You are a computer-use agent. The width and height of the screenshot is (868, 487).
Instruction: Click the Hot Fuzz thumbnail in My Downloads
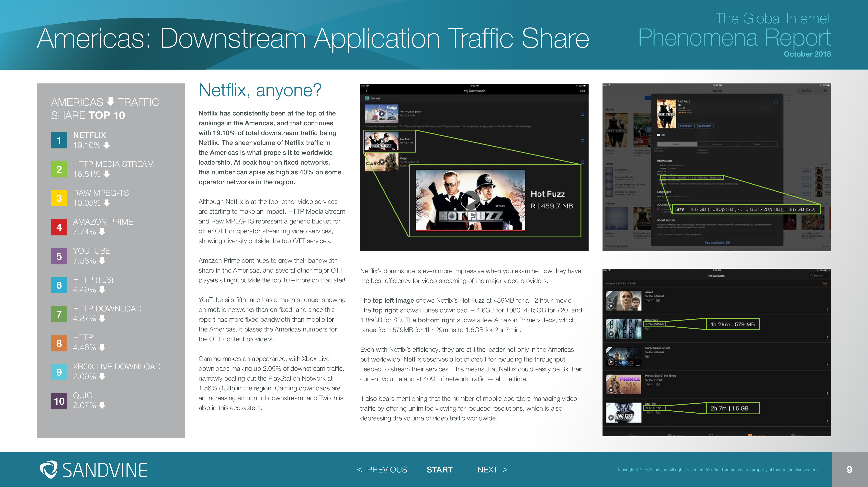(381, 141)
